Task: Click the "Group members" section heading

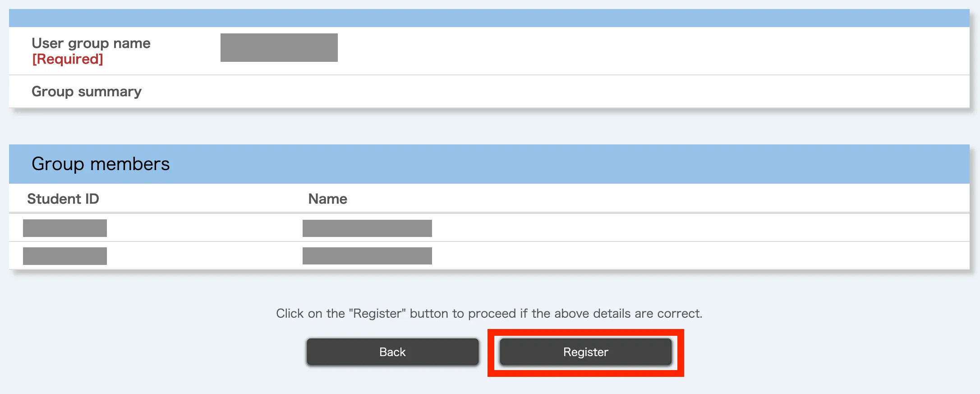Action: [101, 164]
